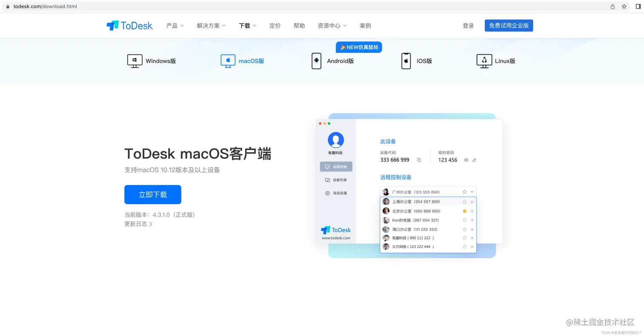The height and width of the screenshot is (336, 644).
Task: Switch to the 定价 menu item
Action: (x=275, y=26)
